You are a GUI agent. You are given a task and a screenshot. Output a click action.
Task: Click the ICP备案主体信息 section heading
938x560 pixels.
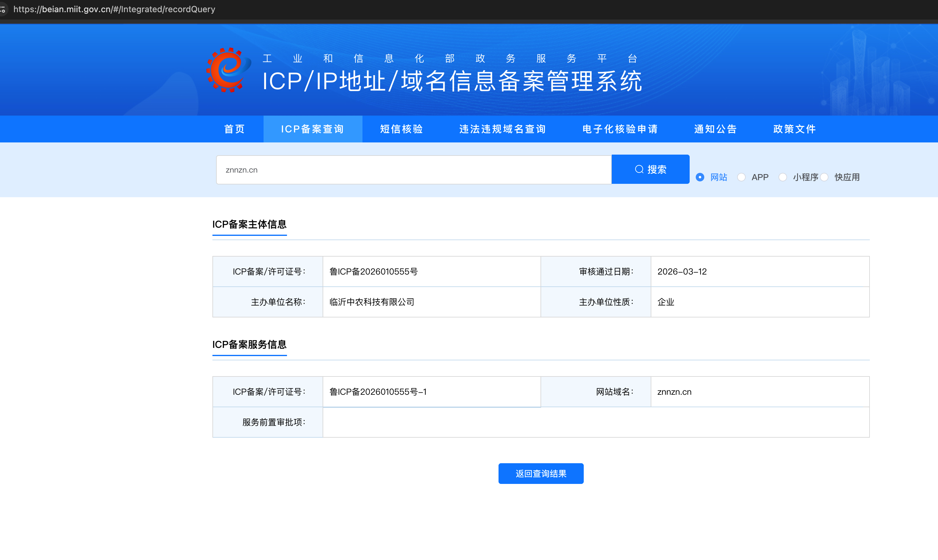pyautogui.click(x=249, y=225)
